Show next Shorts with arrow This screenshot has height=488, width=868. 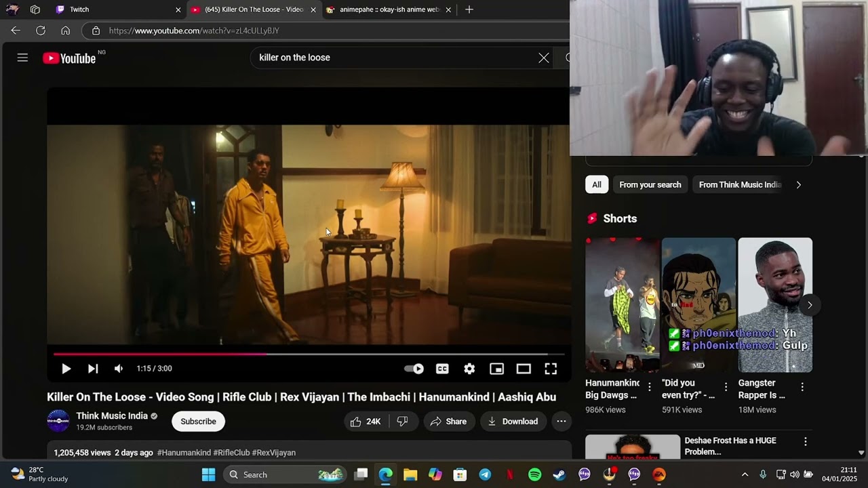click(x=810, y=305)
